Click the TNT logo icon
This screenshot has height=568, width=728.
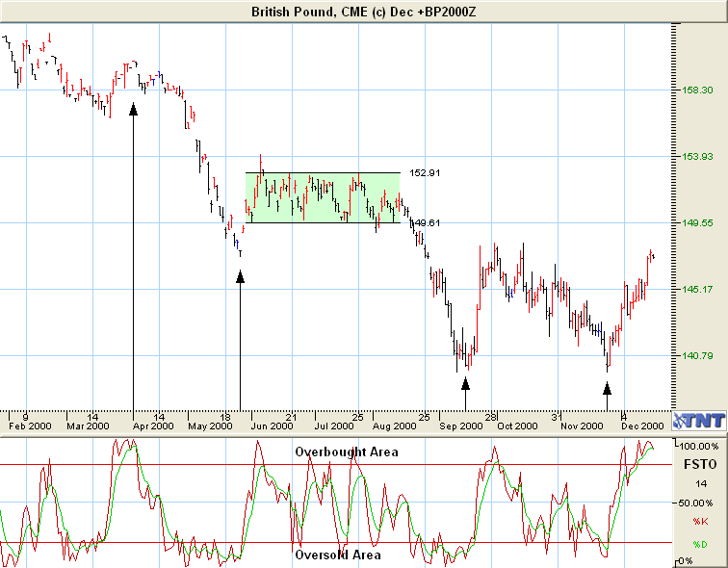698,420
